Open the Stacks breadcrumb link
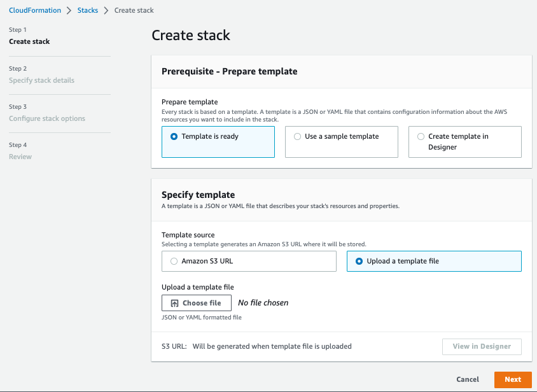Image resolution: width=537 pixels, height=392 pixels. pos(87,10)
